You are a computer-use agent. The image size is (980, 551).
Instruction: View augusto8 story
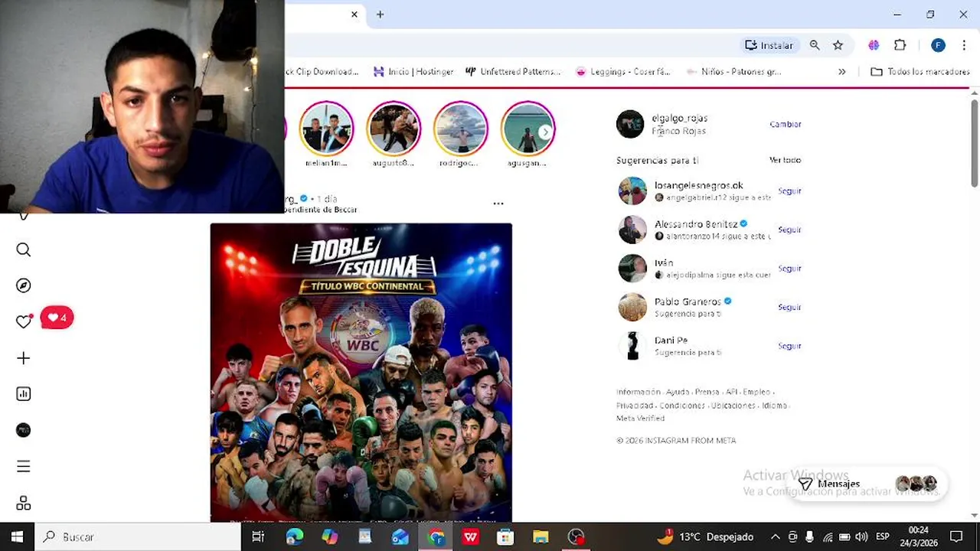[x=394, y=129]
